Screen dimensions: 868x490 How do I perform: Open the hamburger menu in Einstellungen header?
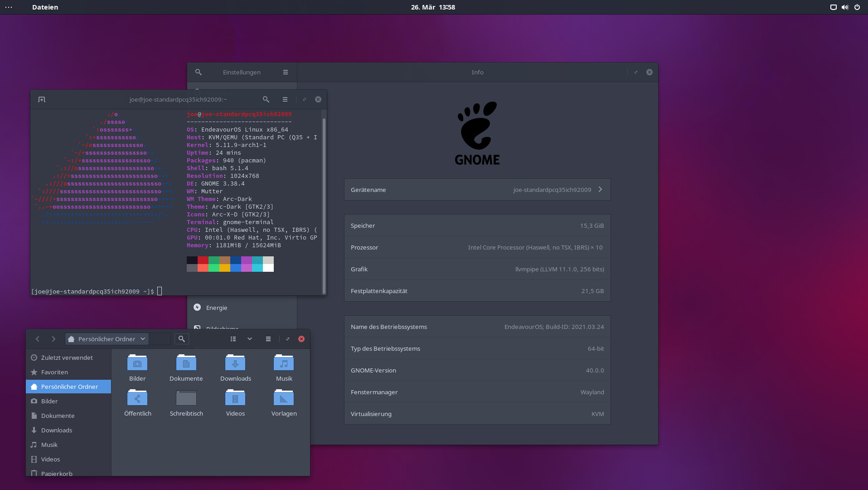tap(286, 72)
